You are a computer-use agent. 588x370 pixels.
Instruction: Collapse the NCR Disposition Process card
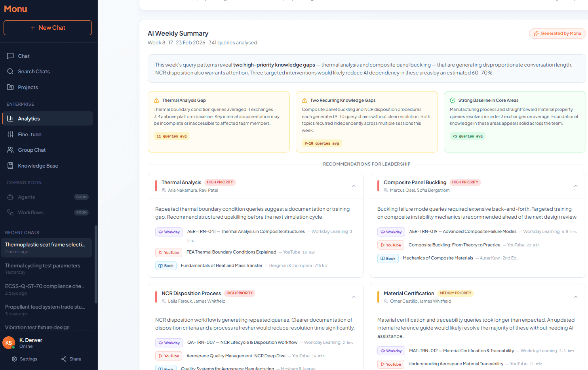[354, 297]
